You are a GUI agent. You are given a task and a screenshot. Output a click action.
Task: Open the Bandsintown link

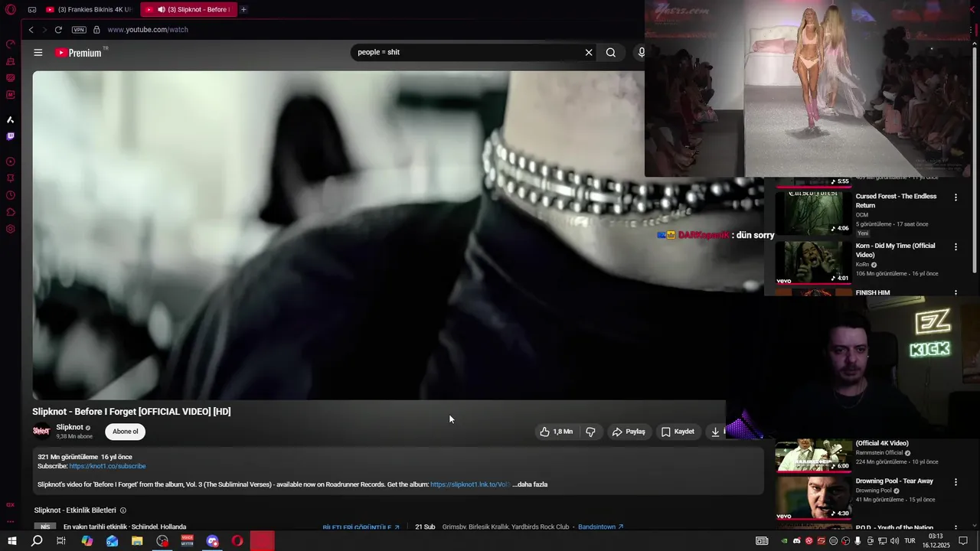(601, 527)
